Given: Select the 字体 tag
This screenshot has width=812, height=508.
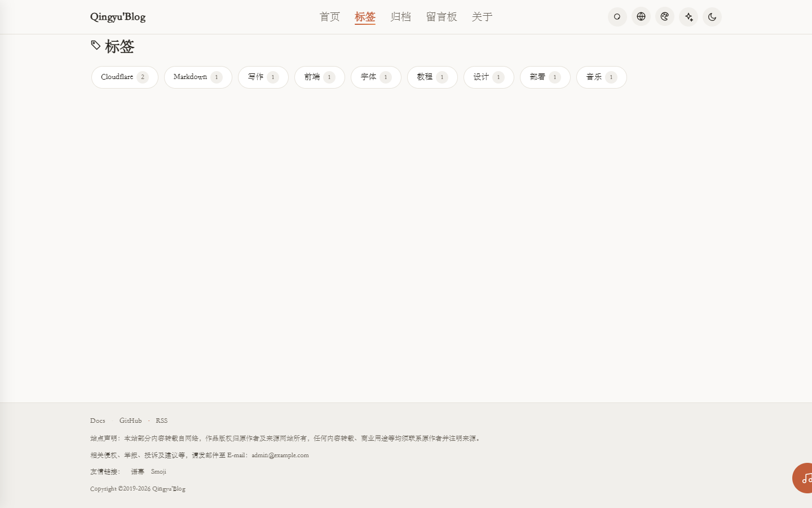Looking at the screenshot, I should pos(376,77).
